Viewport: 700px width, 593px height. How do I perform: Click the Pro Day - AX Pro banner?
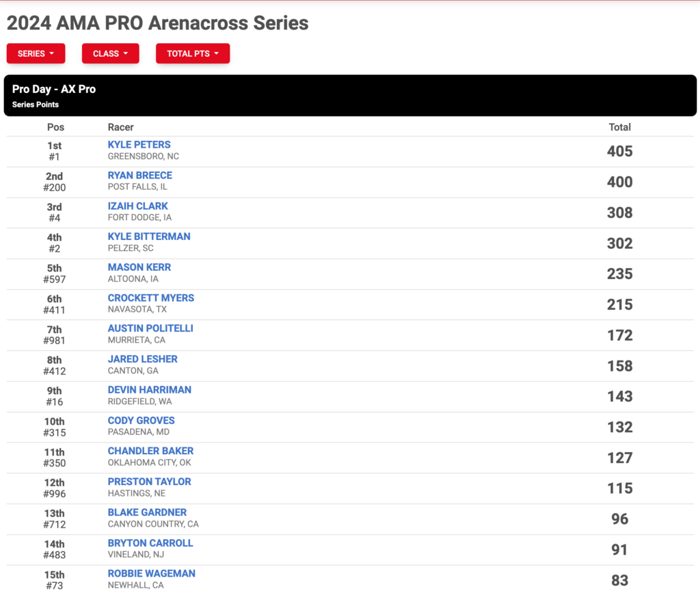350,96
